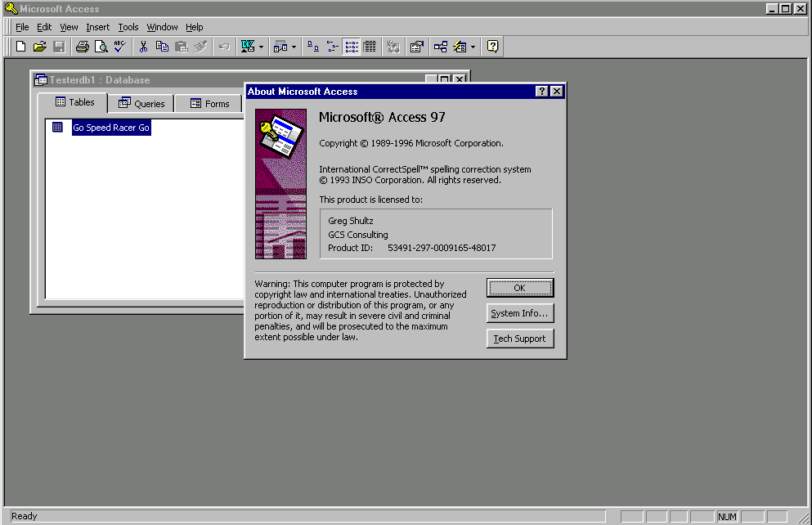Click the About dialog question mark help button

541,91
